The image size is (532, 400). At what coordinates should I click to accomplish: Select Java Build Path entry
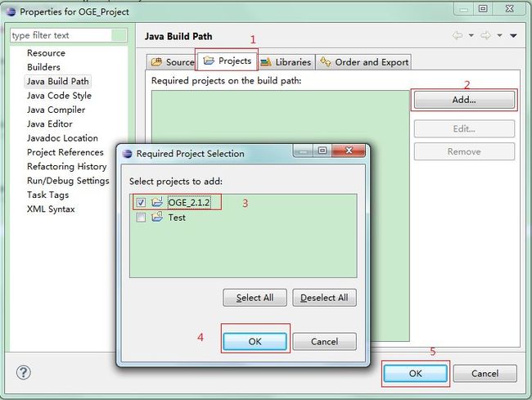pyautogui.click(x=57, y=81)
